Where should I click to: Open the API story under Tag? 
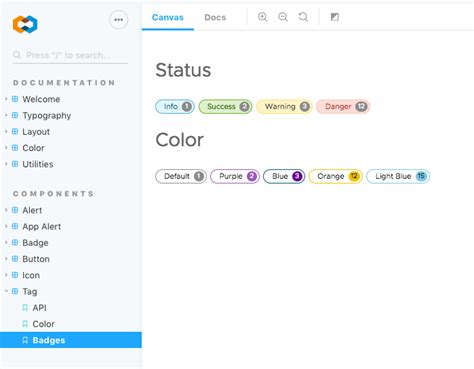click(x=39, y=307)
